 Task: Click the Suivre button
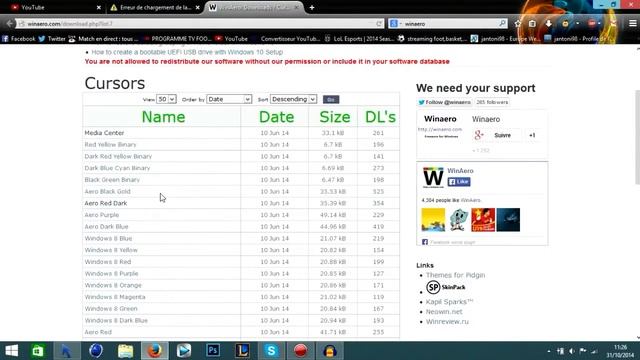tap(502, 135)
